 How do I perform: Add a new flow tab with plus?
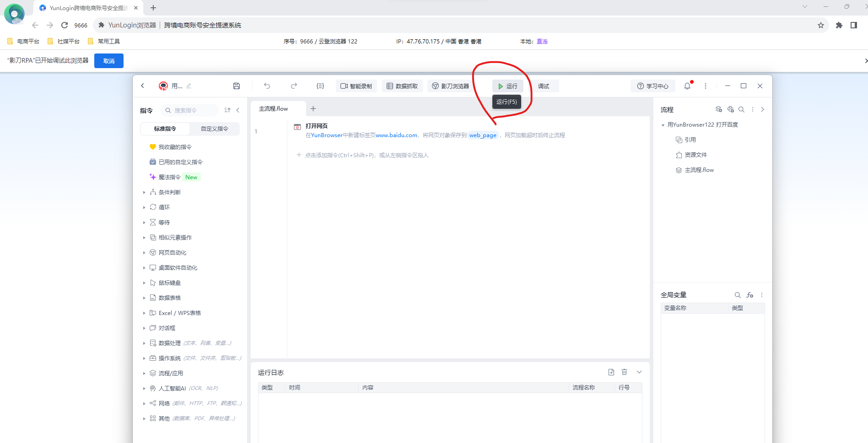click(313, 108)
